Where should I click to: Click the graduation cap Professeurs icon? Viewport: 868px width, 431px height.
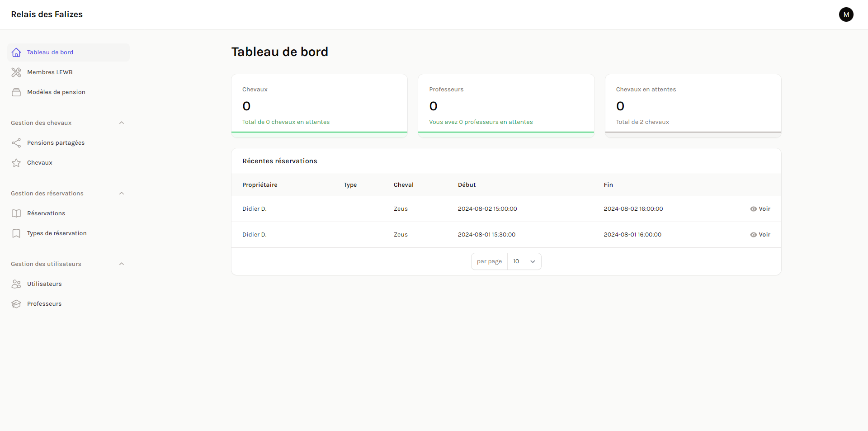[x=16, y=304]
